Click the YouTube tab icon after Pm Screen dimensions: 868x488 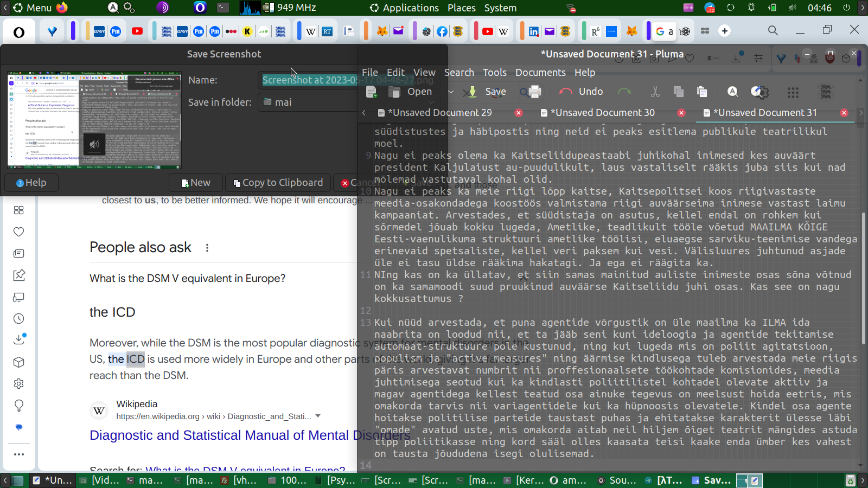click(x=137, y=31)
